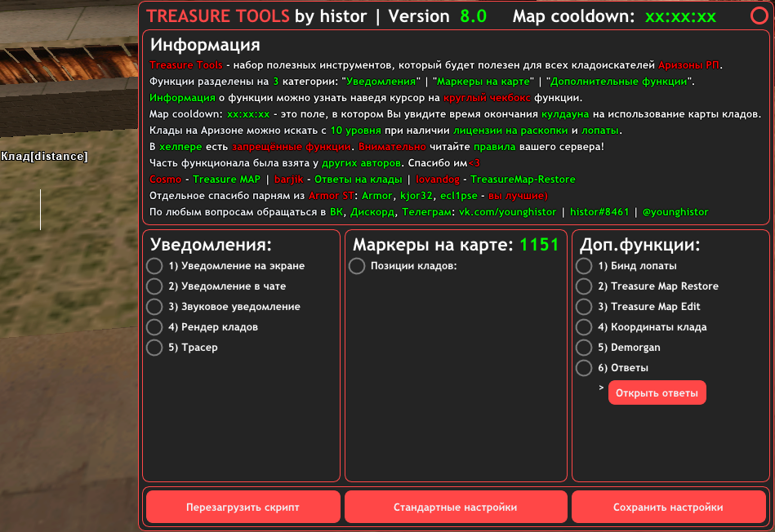Screen dimensions: 775x532
Task: Enable "Координаты клада" option
Action: [584, 327]
